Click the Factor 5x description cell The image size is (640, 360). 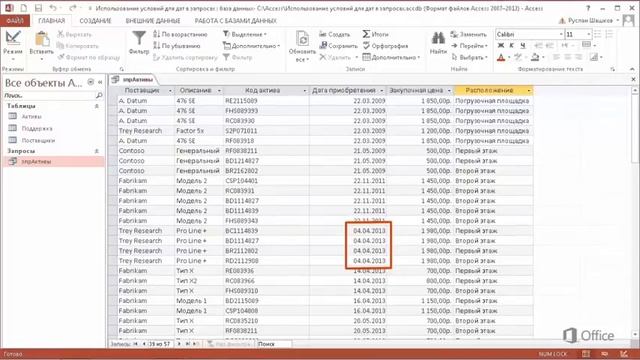[x=199, y=131]
